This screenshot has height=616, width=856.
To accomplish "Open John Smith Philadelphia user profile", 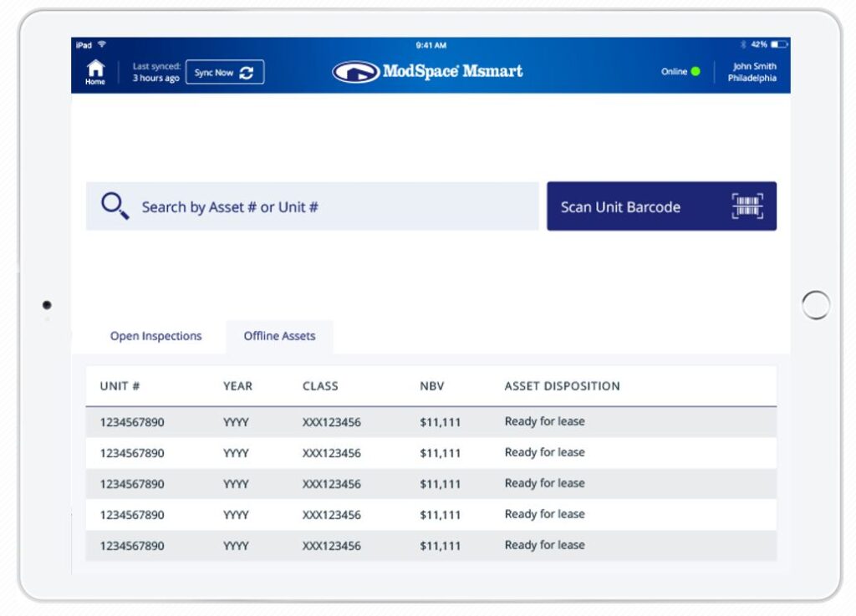I will 752,72.
